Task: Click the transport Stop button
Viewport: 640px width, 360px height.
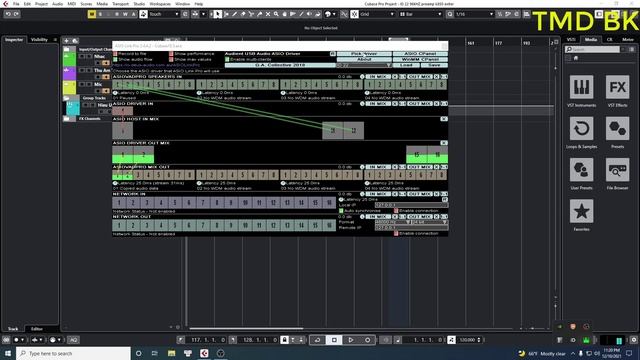Action: (334, 340)
